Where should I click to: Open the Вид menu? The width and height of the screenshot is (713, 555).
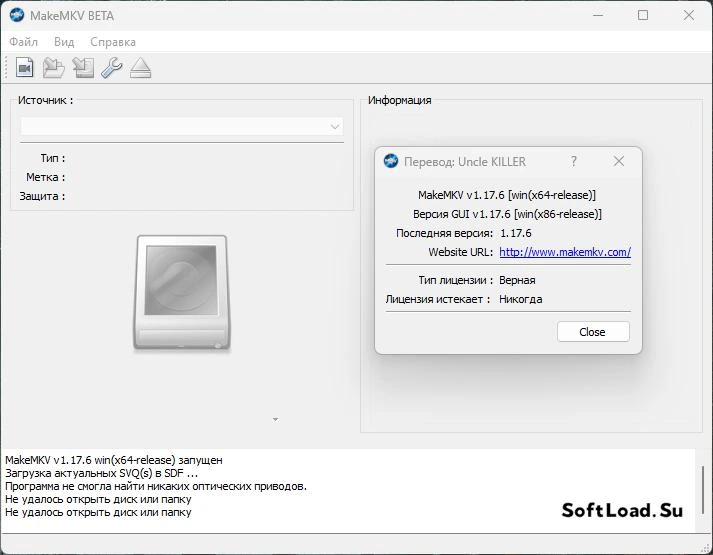point(64,42)
